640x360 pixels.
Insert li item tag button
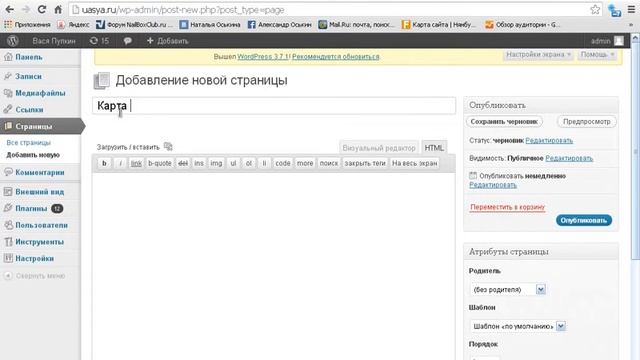[264, 163]
